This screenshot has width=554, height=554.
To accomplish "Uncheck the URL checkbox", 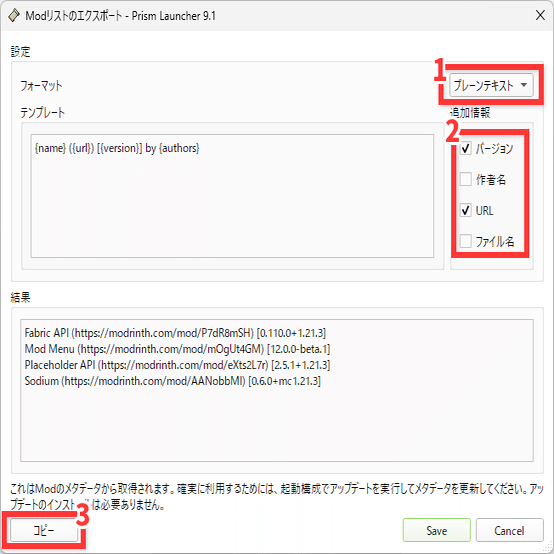I will tap(465, 211).
